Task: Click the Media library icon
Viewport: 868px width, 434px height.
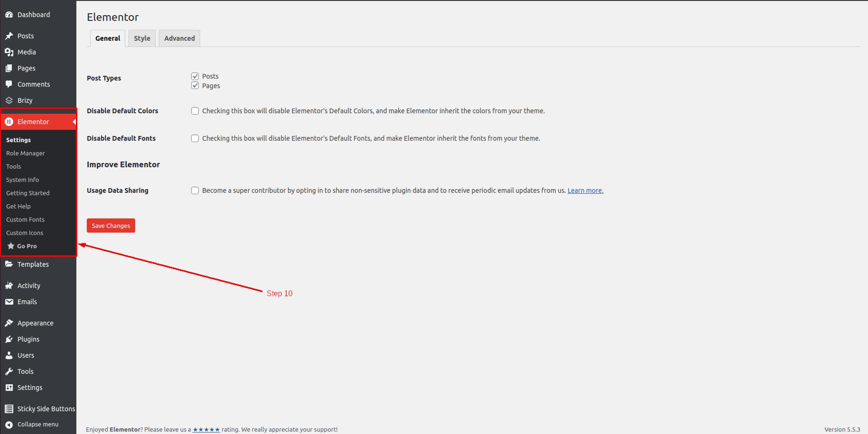Action: tap(9, 52)
